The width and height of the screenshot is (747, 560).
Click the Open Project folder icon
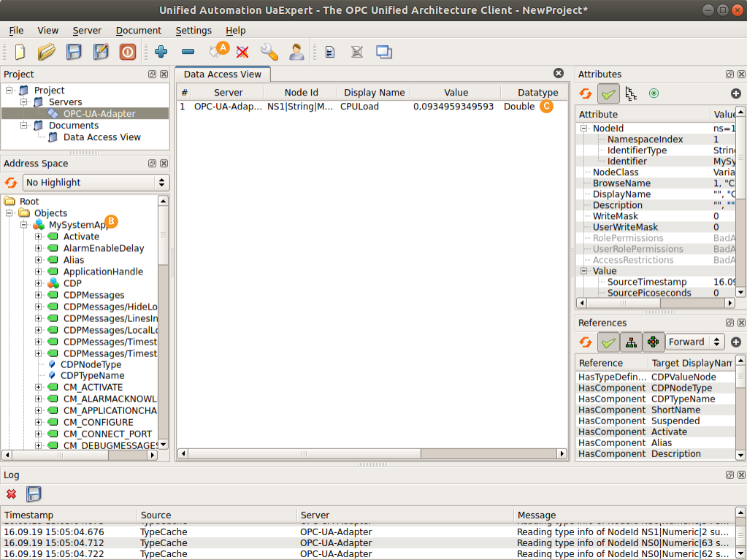click(x=47, y=52)
